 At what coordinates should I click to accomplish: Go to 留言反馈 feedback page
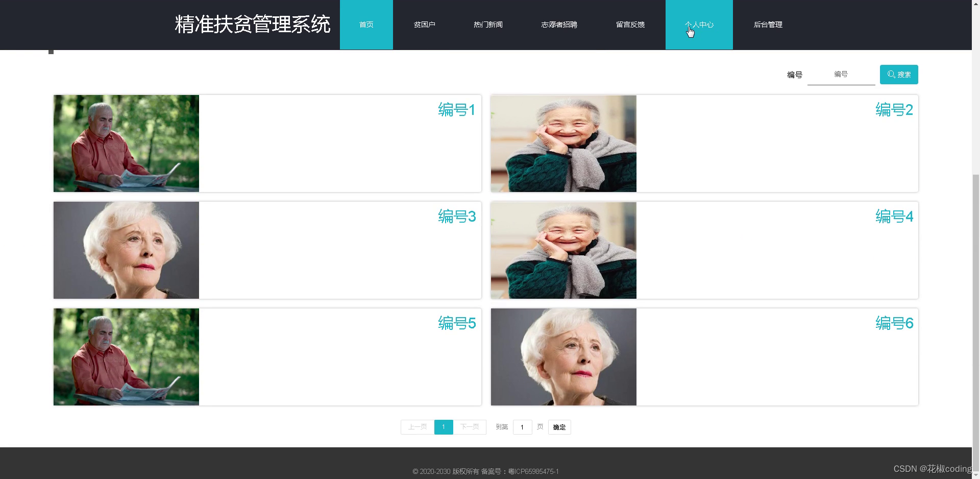point(630,24)
